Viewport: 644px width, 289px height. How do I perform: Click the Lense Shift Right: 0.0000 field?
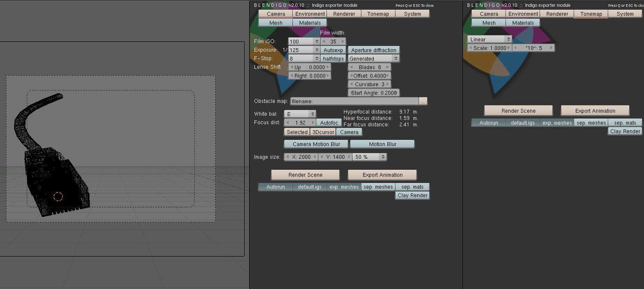tap(309, 76)
